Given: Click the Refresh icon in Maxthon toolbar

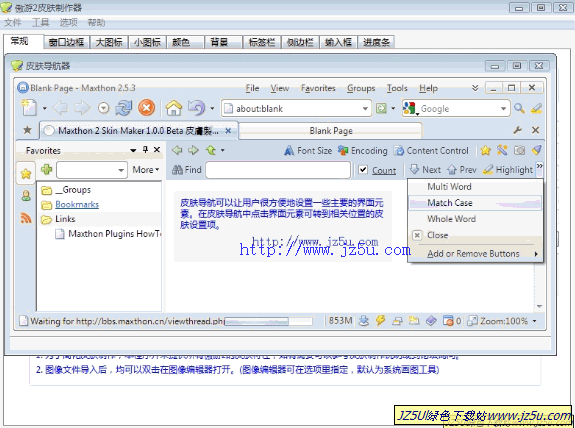Looking at the screenshot, I should tap(124, 108).
